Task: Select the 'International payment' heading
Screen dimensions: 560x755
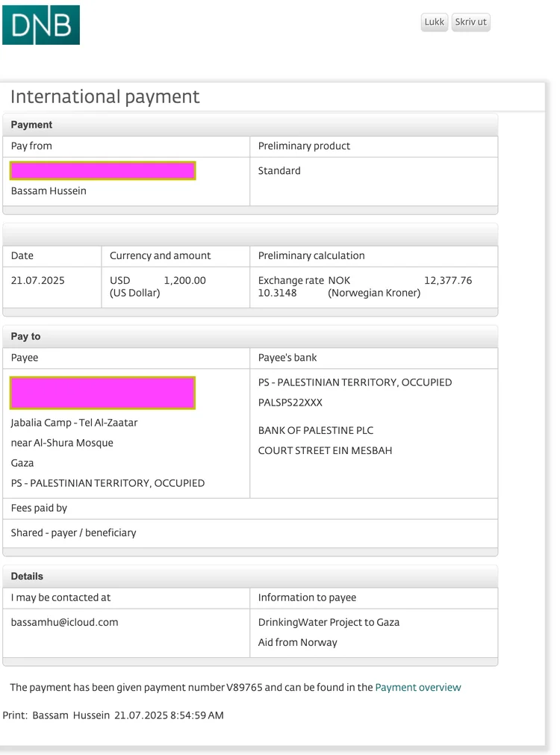Action: [105, 97]
